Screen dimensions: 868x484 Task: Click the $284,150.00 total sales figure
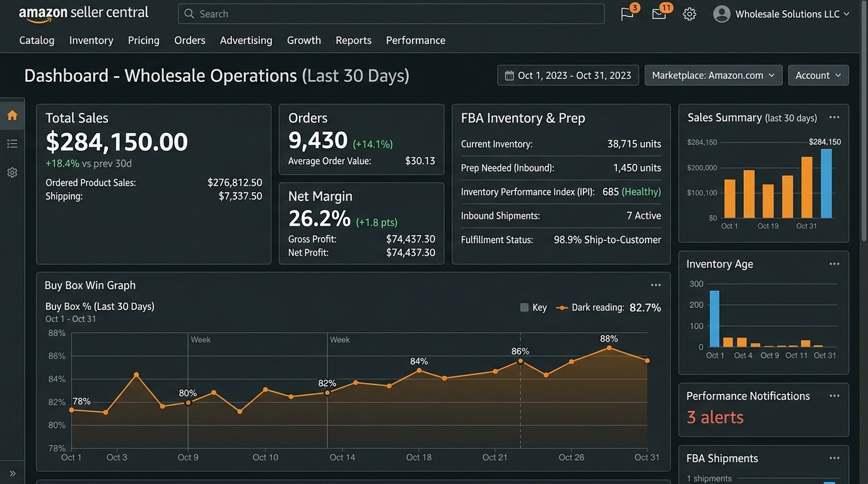point(117,142)
